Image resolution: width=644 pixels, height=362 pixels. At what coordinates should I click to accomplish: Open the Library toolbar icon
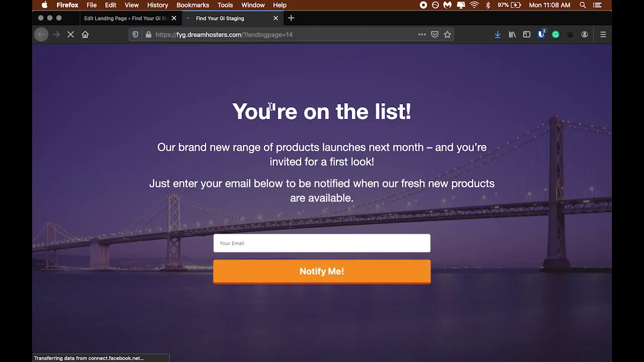512,35
